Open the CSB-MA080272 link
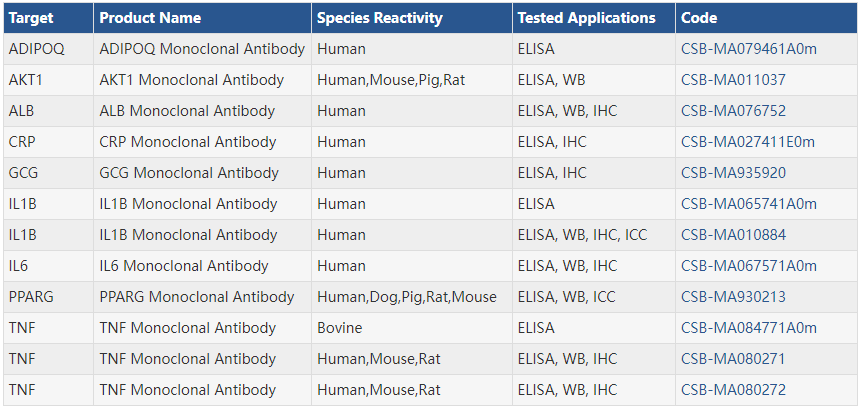 pos(733,390)
